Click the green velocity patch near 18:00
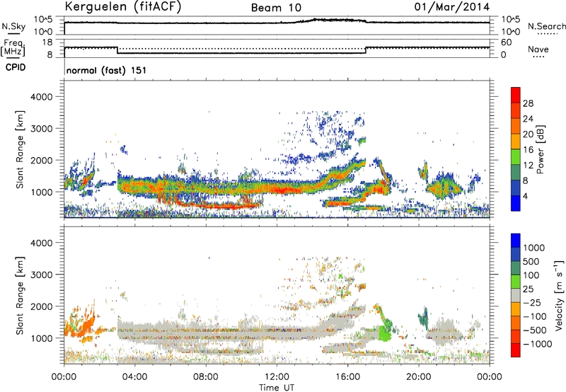566x392 pixels. 384,333
